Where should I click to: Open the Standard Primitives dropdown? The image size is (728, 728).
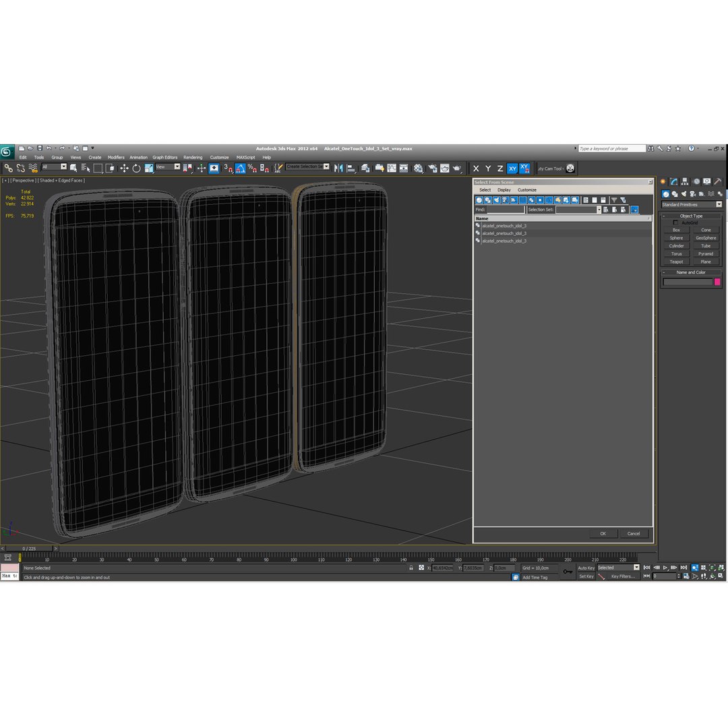[692, 205]
